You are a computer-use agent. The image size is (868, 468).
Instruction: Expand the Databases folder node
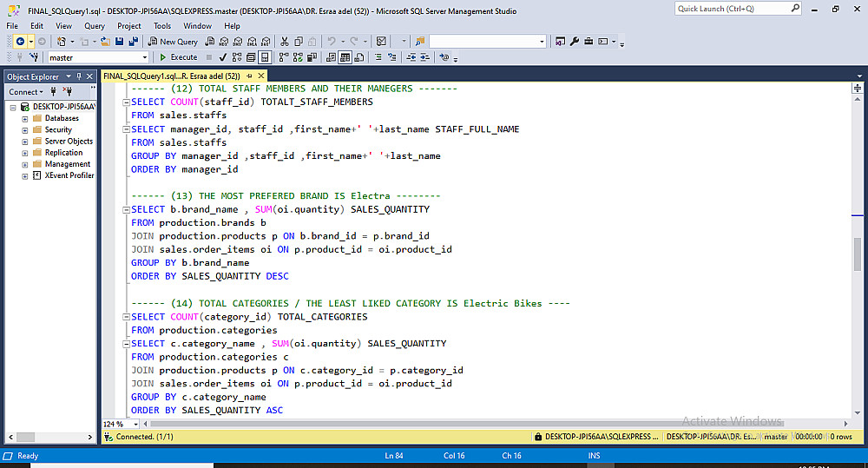point(25,118)
